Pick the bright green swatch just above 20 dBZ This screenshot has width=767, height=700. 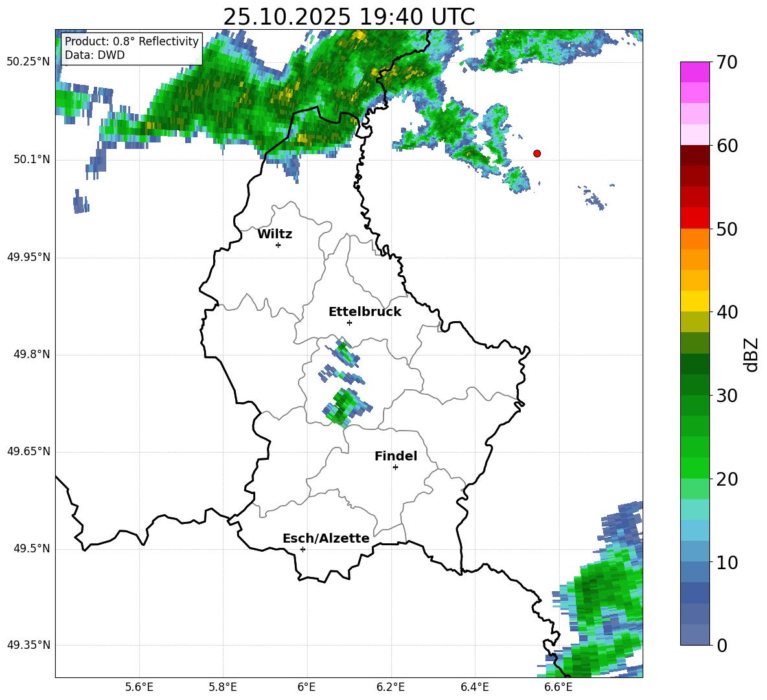pyautogui.click(x=694, y=468)
